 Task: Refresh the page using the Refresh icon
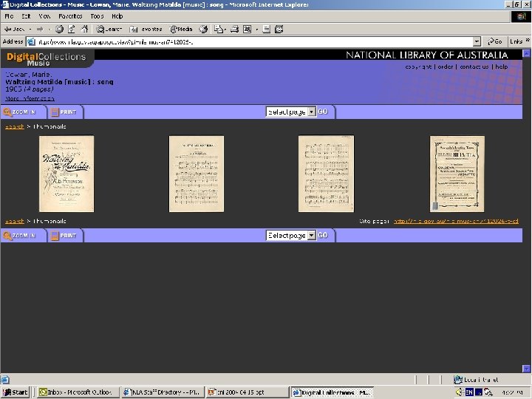click(72, 29)
